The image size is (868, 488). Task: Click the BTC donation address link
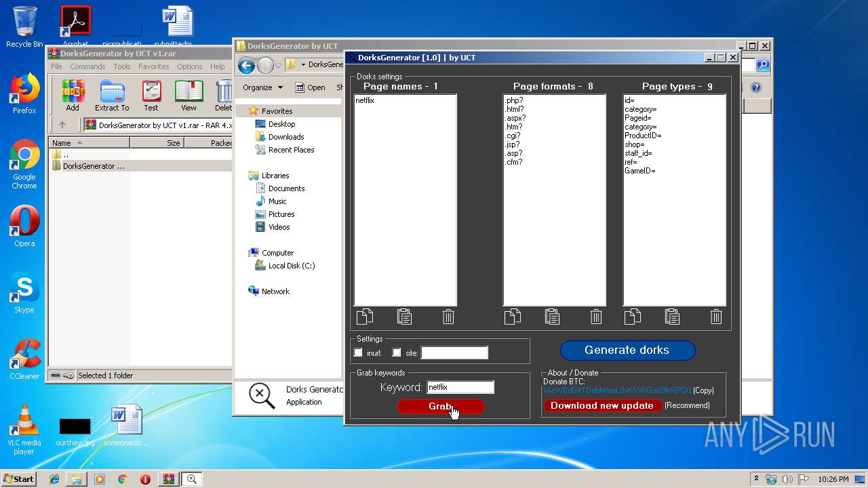click(x=616, y=390)
